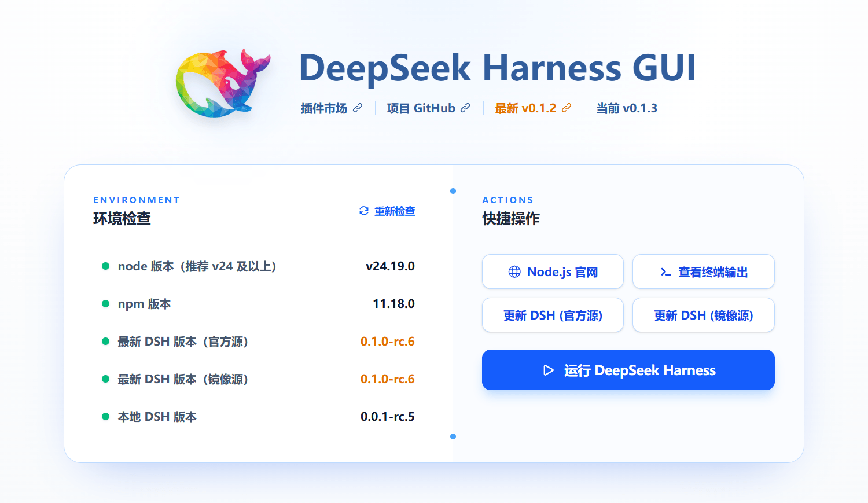Click the 当前 v0.1.3 version text
The height and width of the screenshot is (503, 868).
pyautogui.click(x=627, y=108)
